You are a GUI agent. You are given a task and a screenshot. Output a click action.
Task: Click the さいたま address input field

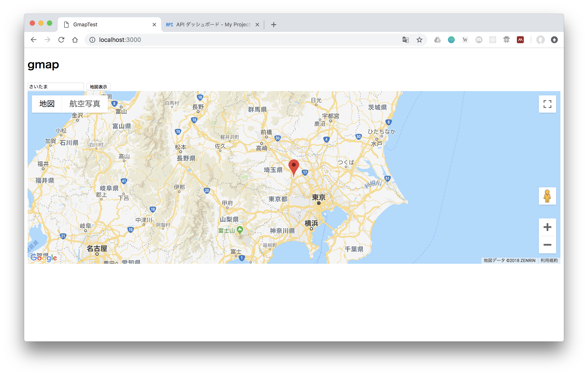point(56,87)
